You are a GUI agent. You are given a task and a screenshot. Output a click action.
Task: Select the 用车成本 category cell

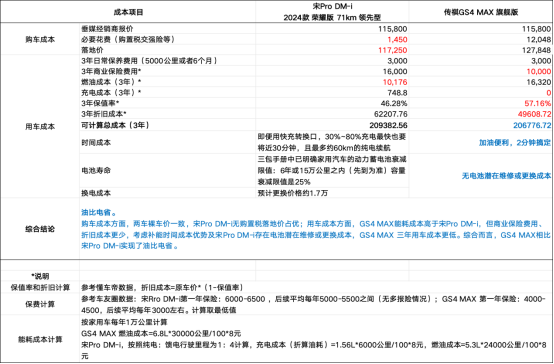coord(40,127)
